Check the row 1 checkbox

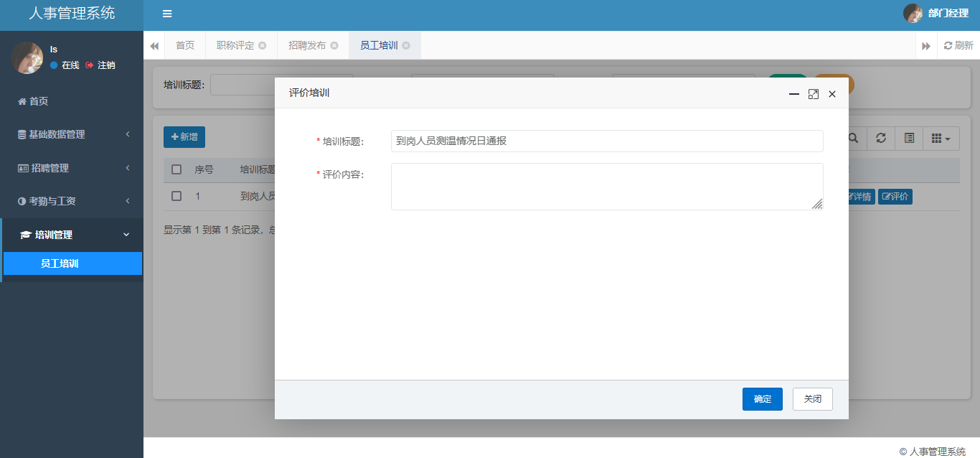tap(176, 196)
